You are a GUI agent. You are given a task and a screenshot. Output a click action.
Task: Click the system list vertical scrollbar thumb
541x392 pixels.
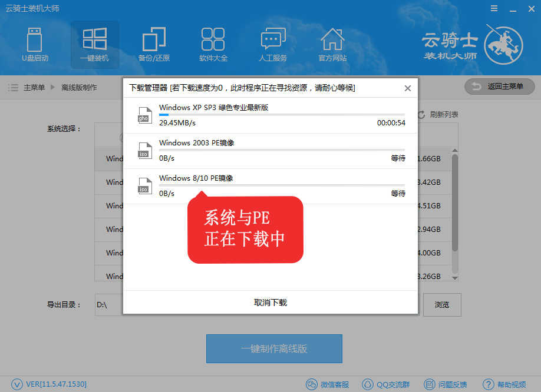click(x=455, y=202)
